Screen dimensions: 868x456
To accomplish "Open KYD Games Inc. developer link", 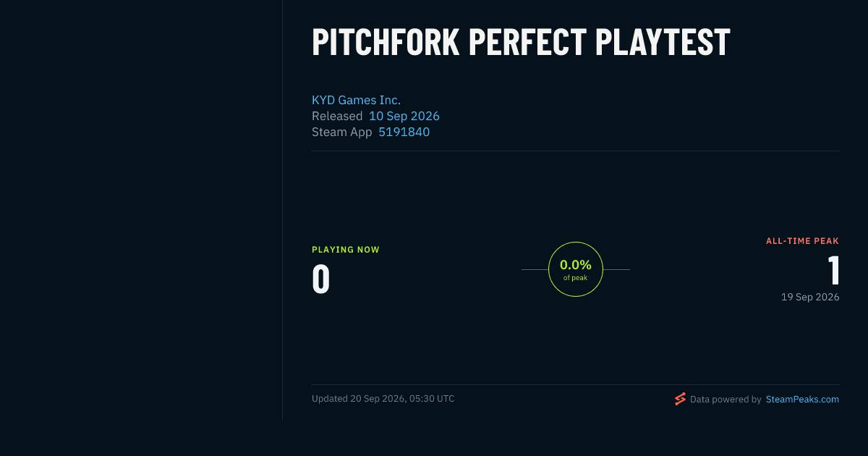I will (356, 100).
